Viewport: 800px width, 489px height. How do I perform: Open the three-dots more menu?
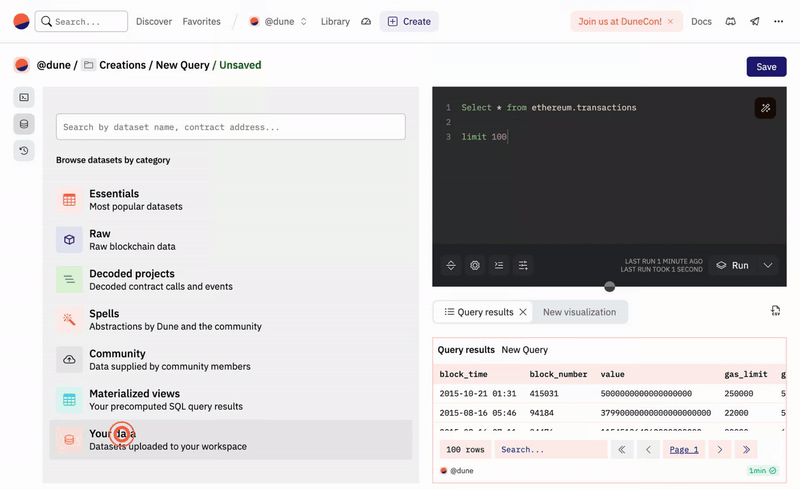[779, 21]
